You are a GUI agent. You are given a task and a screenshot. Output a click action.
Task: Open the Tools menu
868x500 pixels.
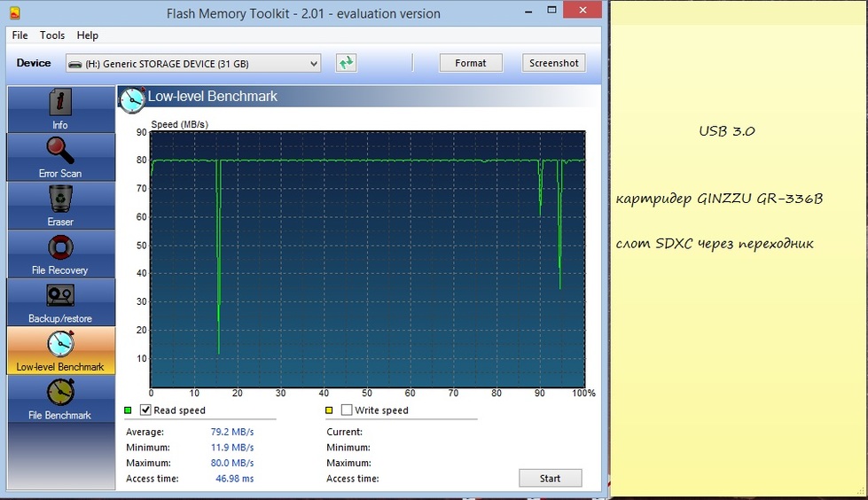pos(52,35)
